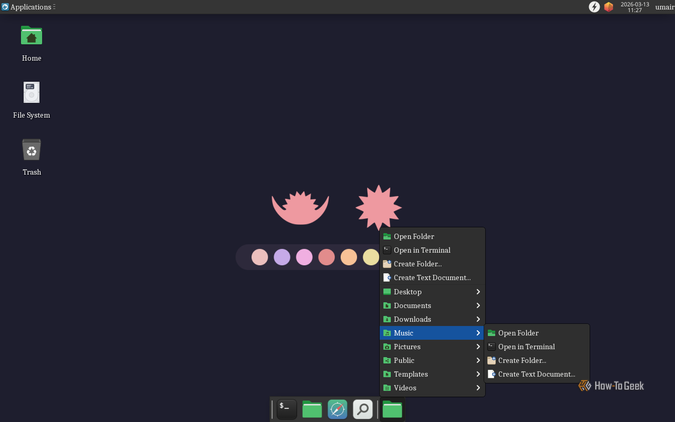Click the directory menu folder icon in dock
Screen dimensions: 675x422
pos(392,409)
